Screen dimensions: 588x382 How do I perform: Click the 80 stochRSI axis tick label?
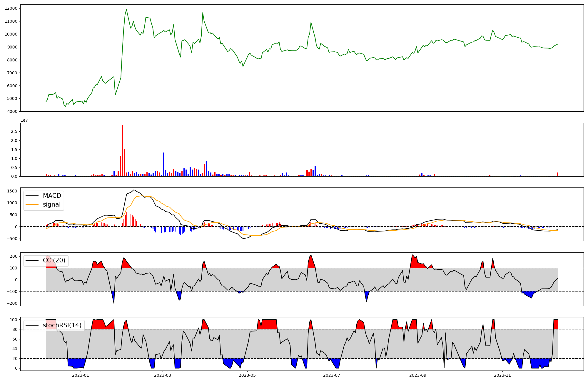(15, 329)
